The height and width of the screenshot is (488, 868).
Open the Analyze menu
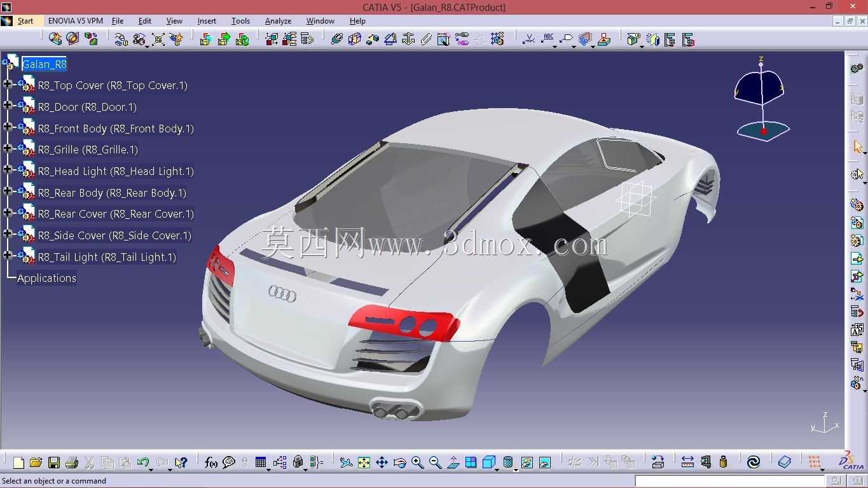[x=278, y=21]
